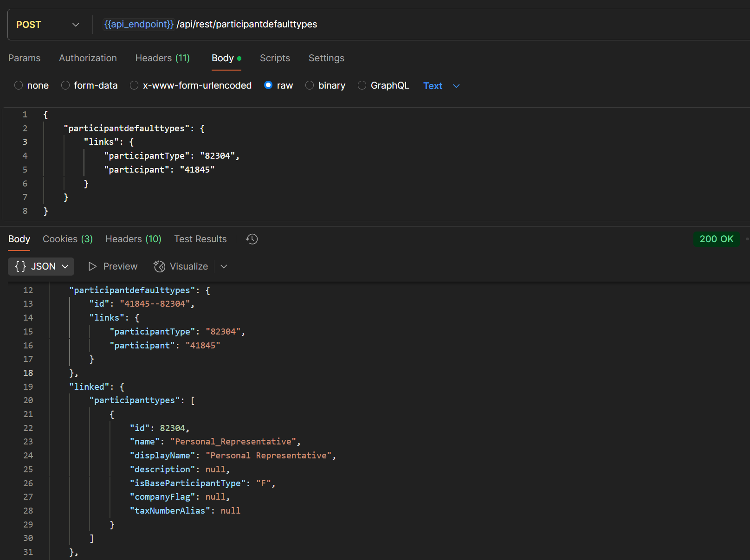Viewport: 750px width, 560px height.
Task: Click response id 82304 on line 22
Action: 173,428
